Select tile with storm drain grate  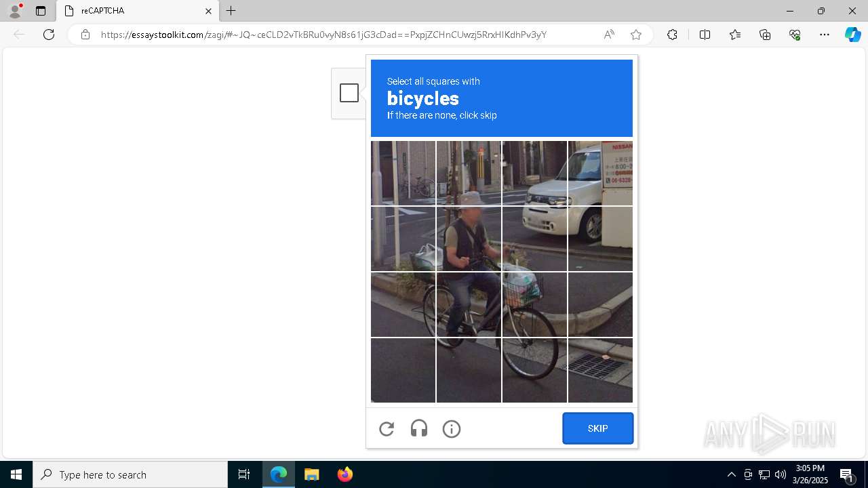coord(600,370)
